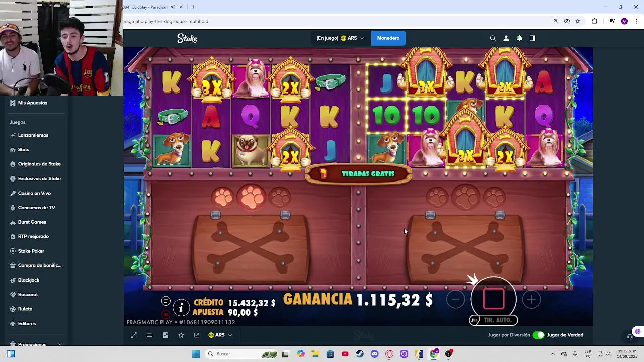644x362 pixels.
Task: Open Stake Poker
Action: coord(31,251)
